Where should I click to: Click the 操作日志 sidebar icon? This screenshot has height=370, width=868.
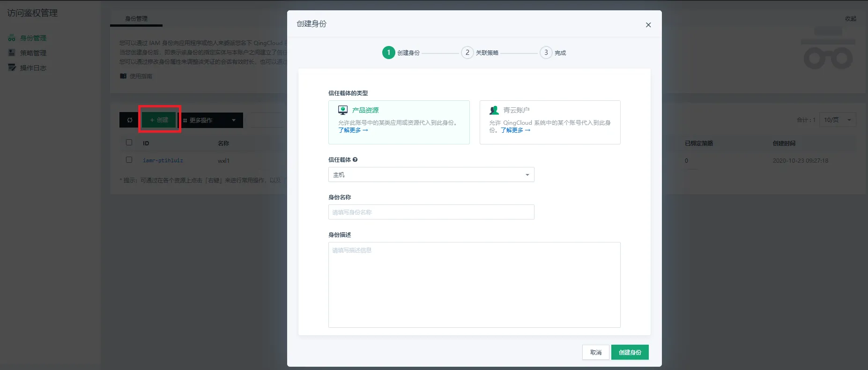12,68
